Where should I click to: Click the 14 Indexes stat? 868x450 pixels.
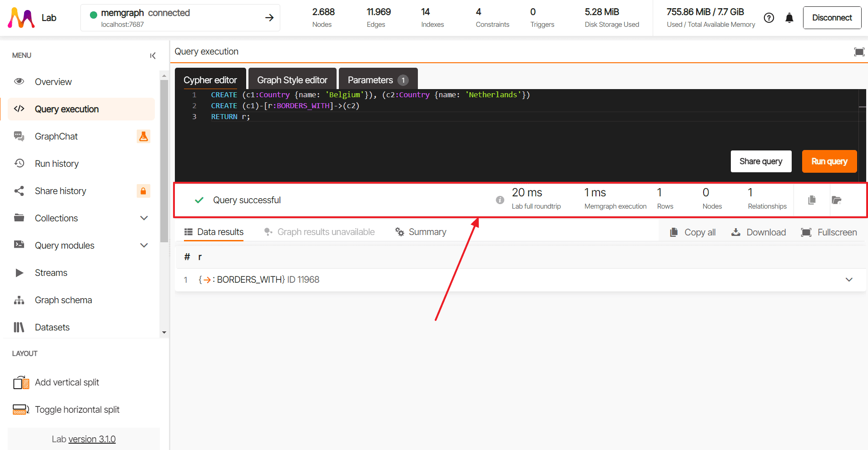(432, 17)
